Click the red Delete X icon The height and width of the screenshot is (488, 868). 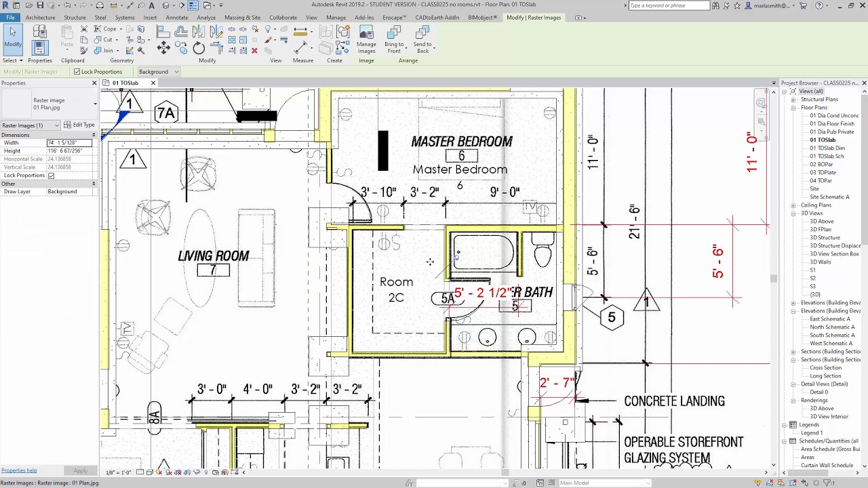pos(254,51)
